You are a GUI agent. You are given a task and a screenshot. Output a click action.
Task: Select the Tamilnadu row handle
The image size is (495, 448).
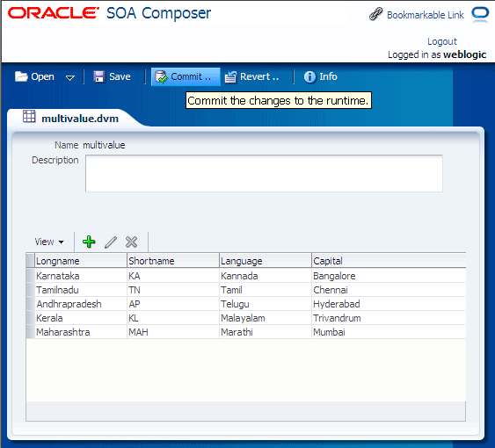30,290
